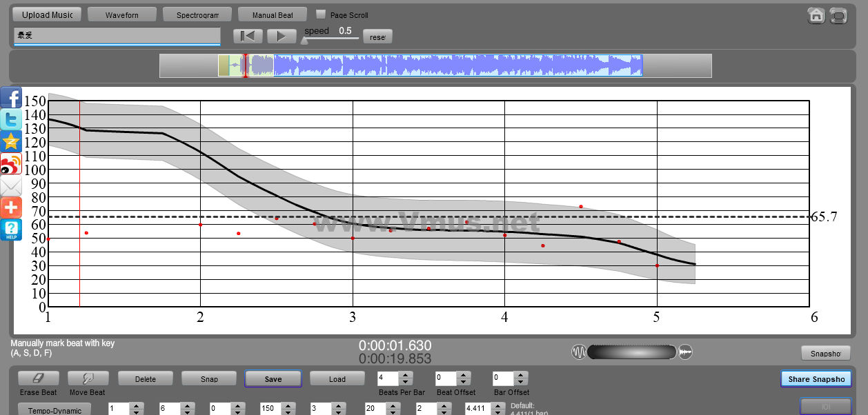Click the Weibo share icon
Viewport: 868px width, 415px height.
click(11, 164)
